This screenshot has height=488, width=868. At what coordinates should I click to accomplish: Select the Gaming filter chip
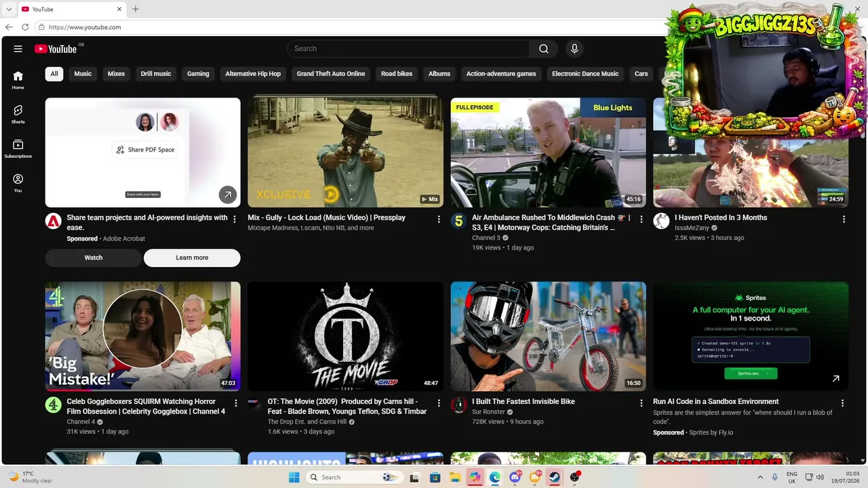click(198, 74)
